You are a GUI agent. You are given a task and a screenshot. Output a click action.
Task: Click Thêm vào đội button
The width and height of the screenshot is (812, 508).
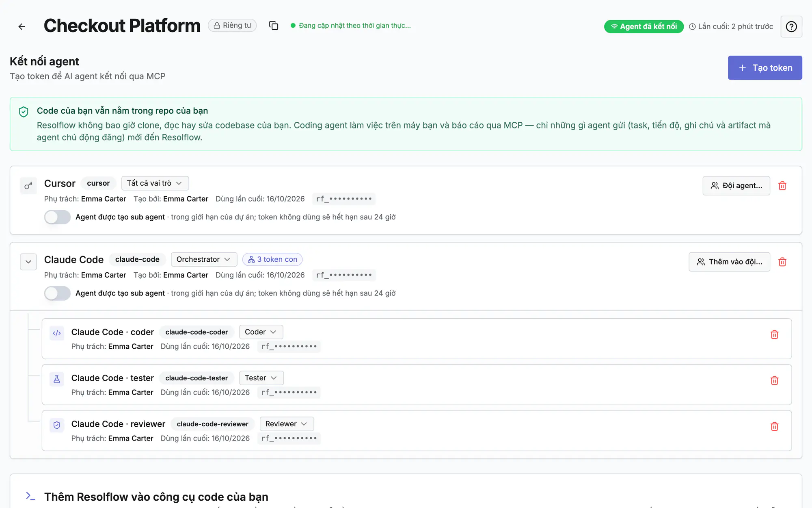click(x=729, y=262)
